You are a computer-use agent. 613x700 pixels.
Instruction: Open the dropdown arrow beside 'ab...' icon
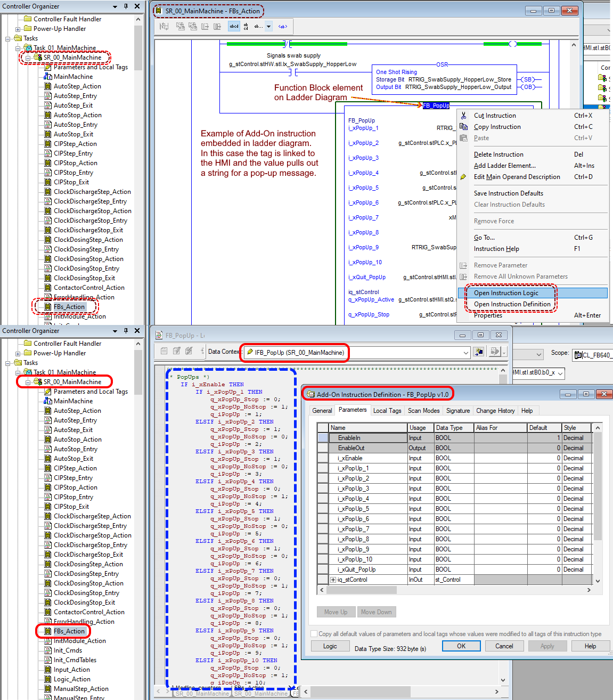click(x=268, y=26)
